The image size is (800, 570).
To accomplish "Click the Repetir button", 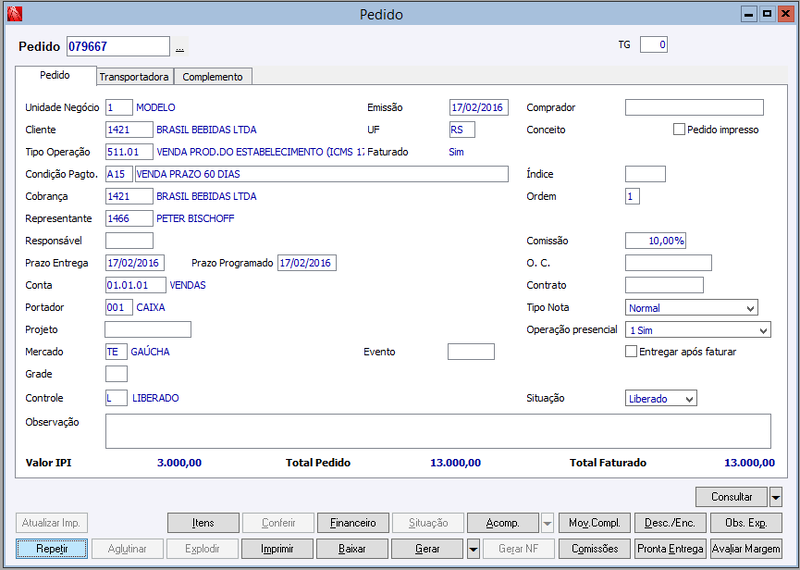I will [52, 549].
